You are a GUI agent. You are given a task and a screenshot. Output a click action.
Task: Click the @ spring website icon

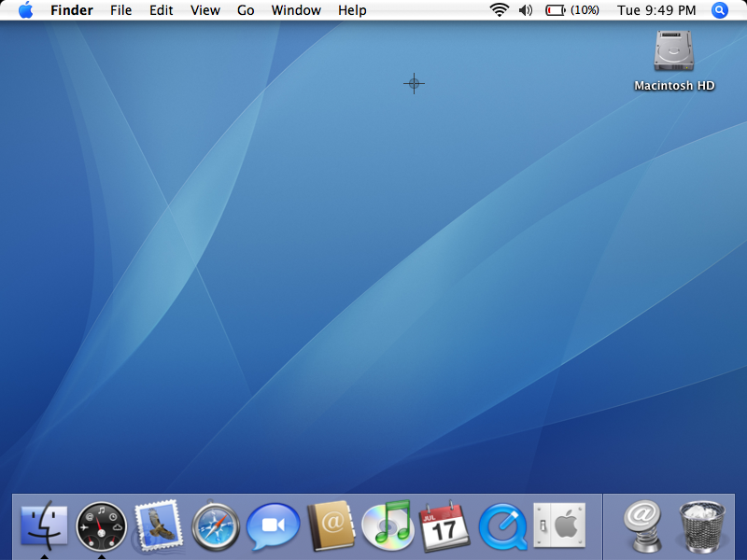[642, 525]
